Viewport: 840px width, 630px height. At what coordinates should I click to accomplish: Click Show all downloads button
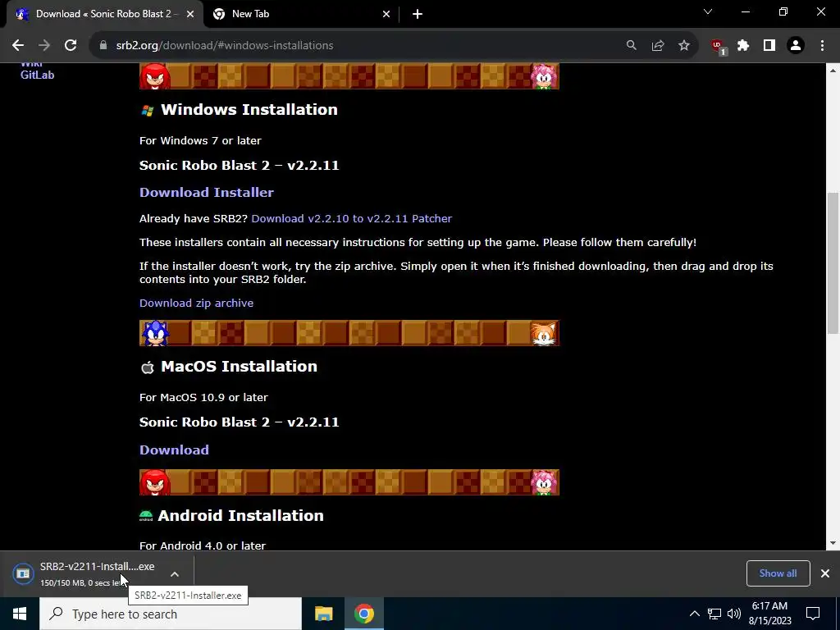tap(778, 573)
